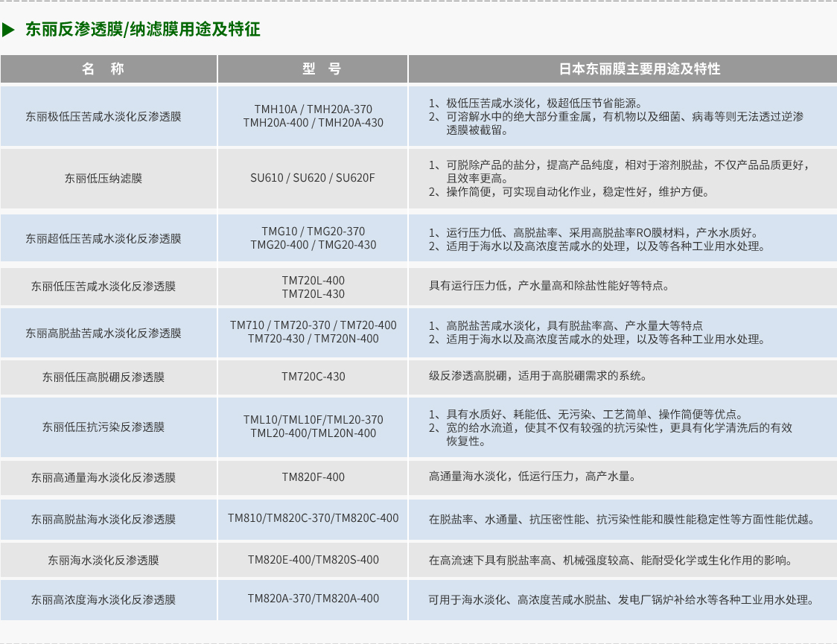Click the TM720L-400 model cell
Screen dimensions: 837x644
[313, 287]
